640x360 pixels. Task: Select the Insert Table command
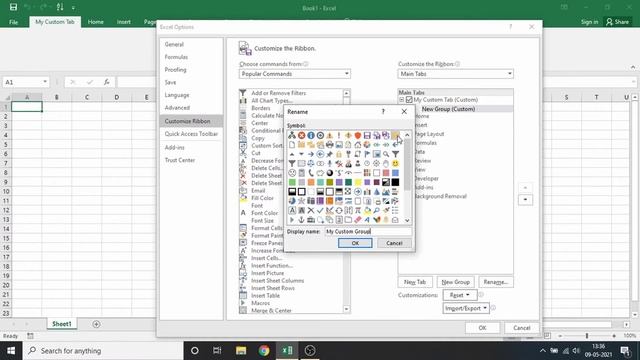pos(265,296)
